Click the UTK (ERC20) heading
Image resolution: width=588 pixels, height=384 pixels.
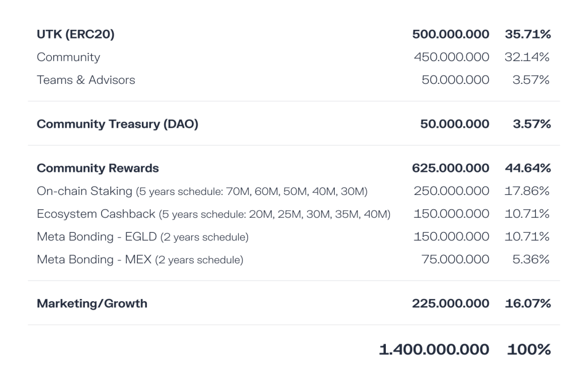75,34
